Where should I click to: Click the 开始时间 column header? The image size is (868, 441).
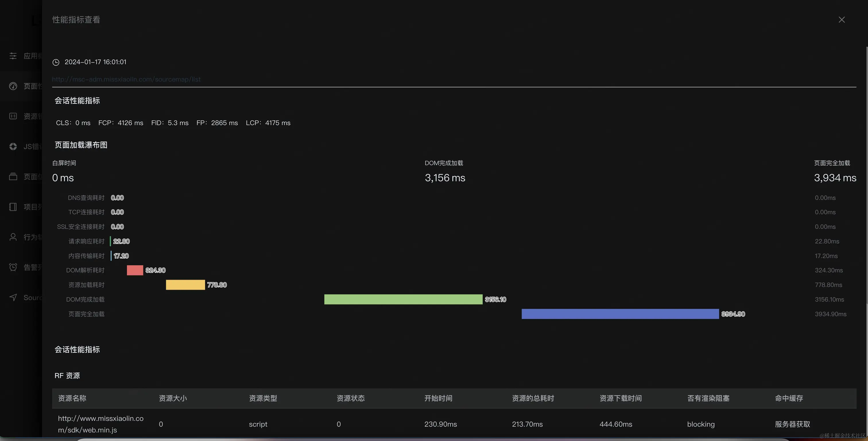pos(438,398)
